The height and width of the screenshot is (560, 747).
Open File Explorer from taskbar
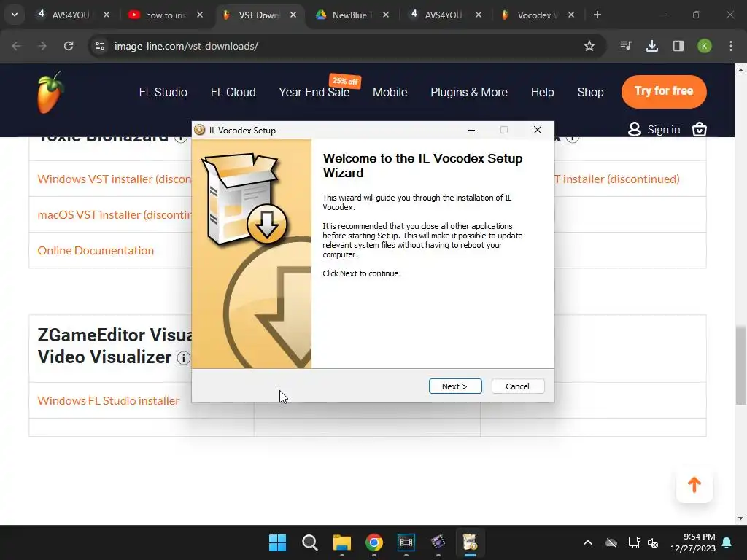click(x=341, y=542)
